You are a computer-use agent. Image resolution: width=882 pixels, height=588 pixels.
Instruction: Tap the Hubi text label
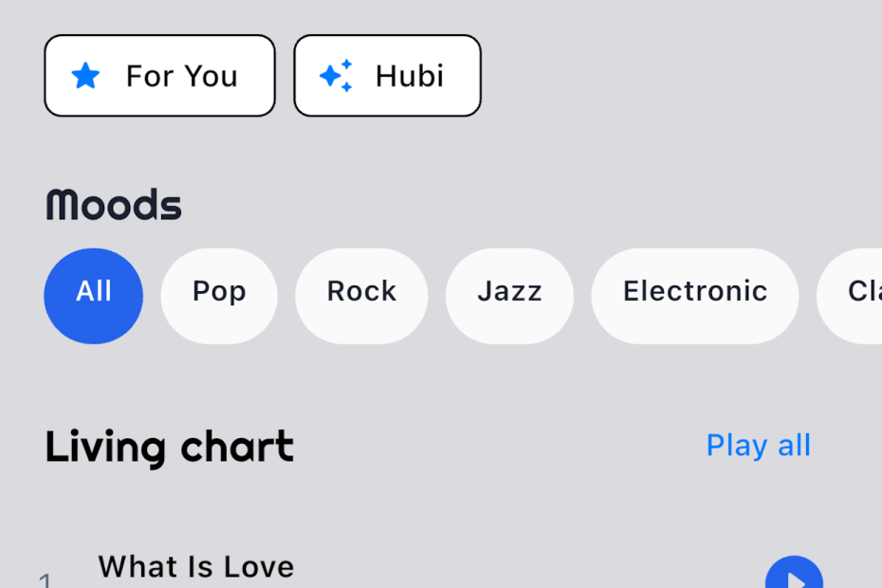pos(410,76)
